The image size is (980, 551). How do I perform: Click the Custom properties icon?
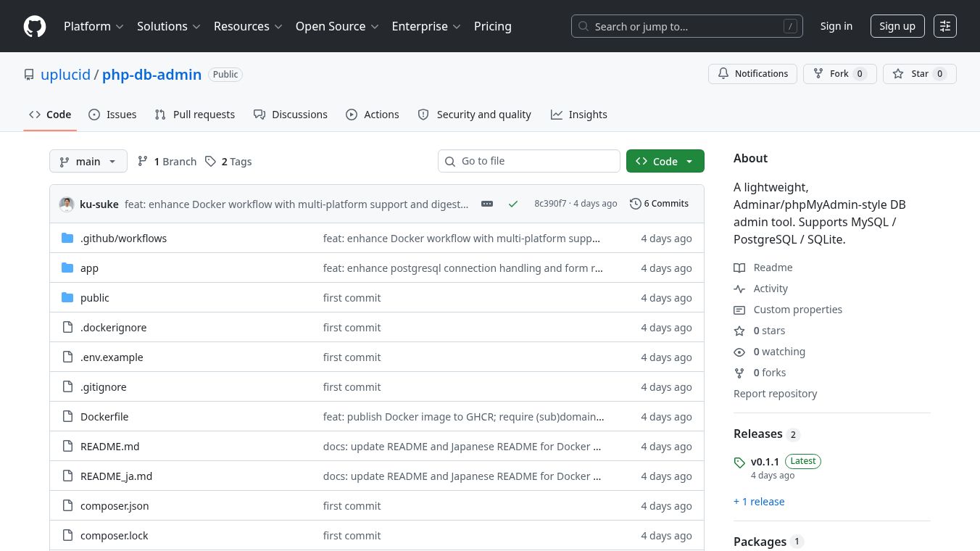point(739,310)
